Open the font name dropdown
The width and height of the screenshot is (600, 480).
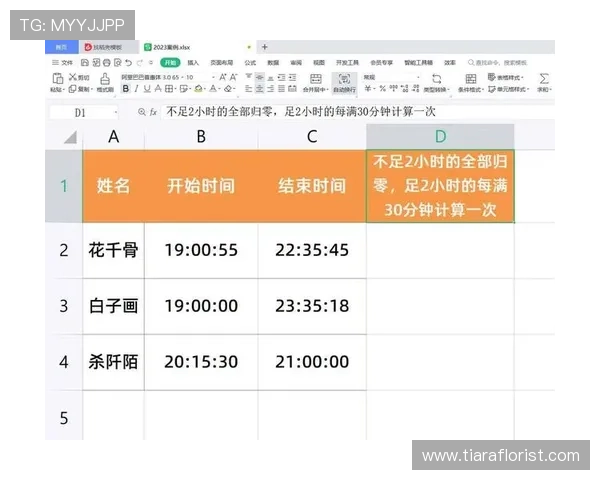coord(181,77)
